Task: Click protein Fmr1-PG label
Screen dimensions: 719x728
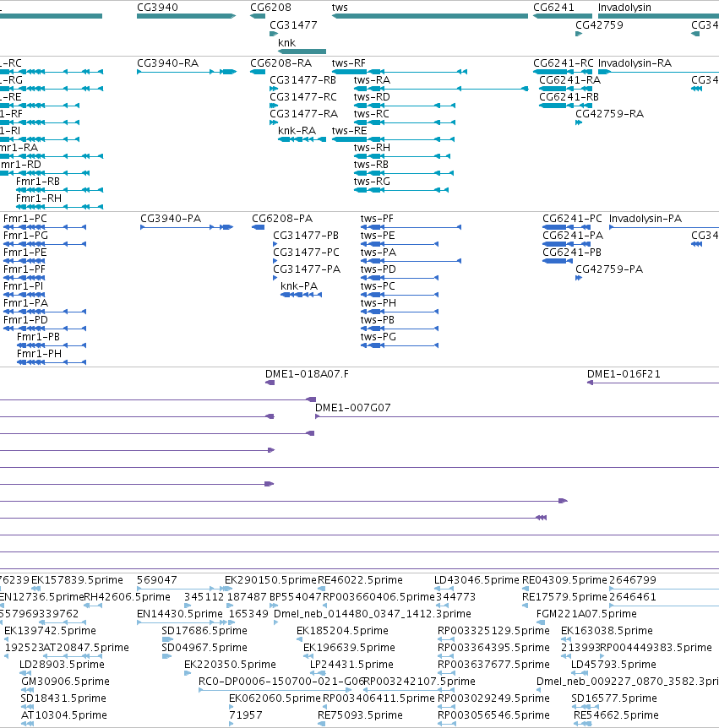Action: click(x=25, y=236)
